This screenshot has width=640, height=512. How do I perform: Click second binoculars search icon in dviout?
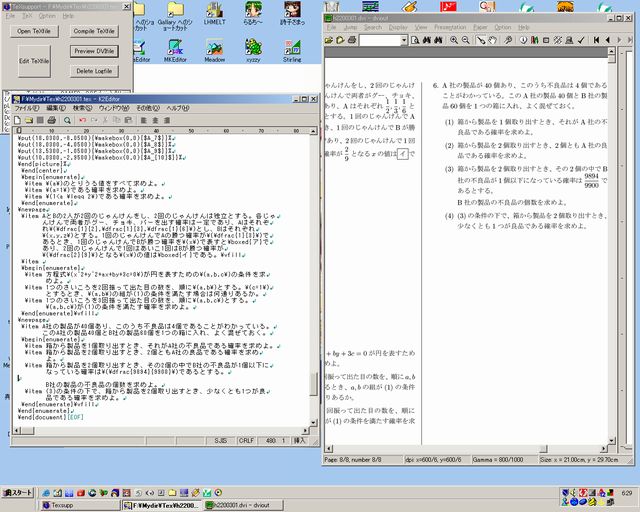click(x=438, y=40)
